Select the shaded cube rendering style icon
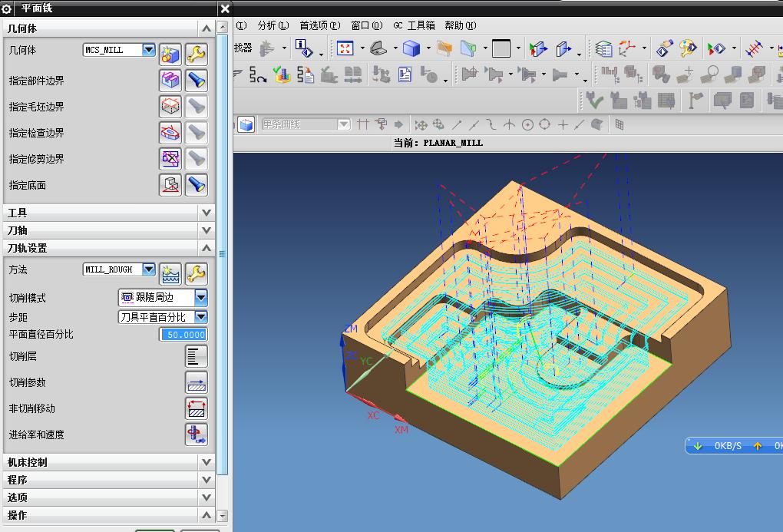This screenshot has height=532, width=783. coord(411,49)
